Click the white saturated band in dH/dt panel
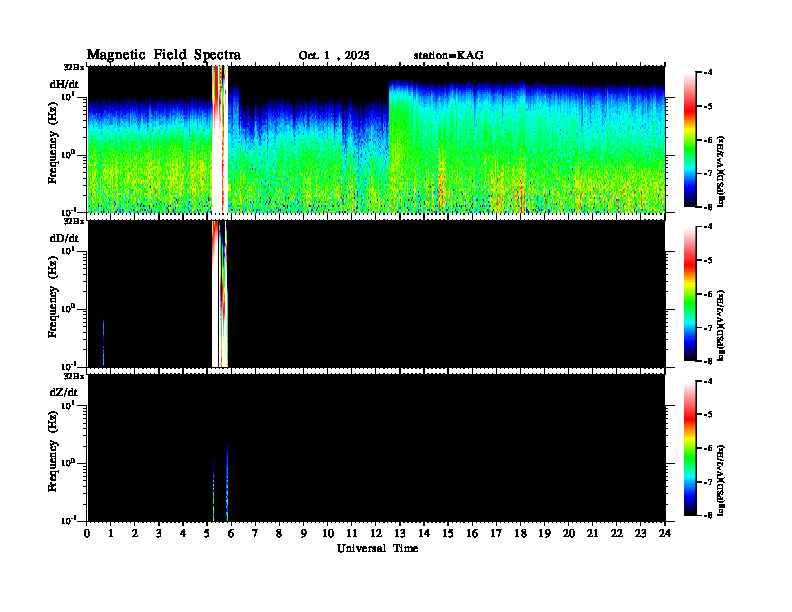Image resolution: width=792 pixels, height=612 pixels. click(220, 139)
